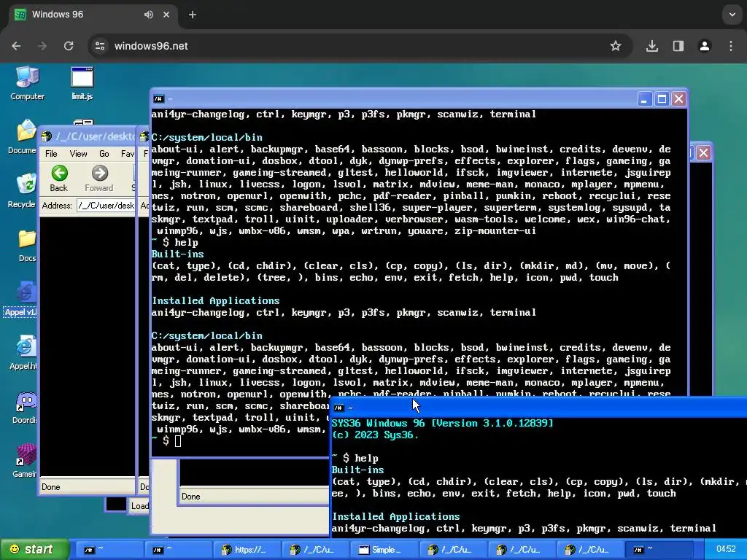Open the Chrome three-dot menu
This screenshot has height=560, width=747.
click(x=731, y=46)
